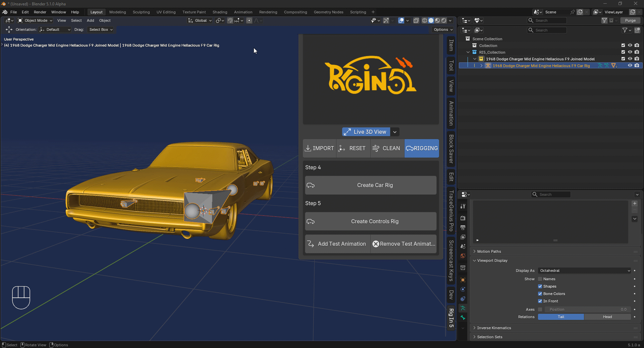Switch viewport to Solid shading

point(431,20)
